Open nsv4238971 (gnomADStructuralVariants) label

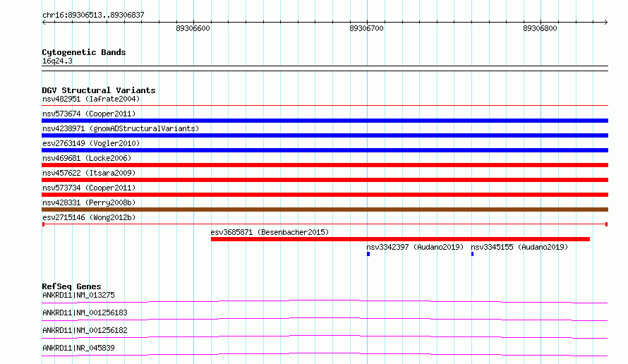pos(121,128)
